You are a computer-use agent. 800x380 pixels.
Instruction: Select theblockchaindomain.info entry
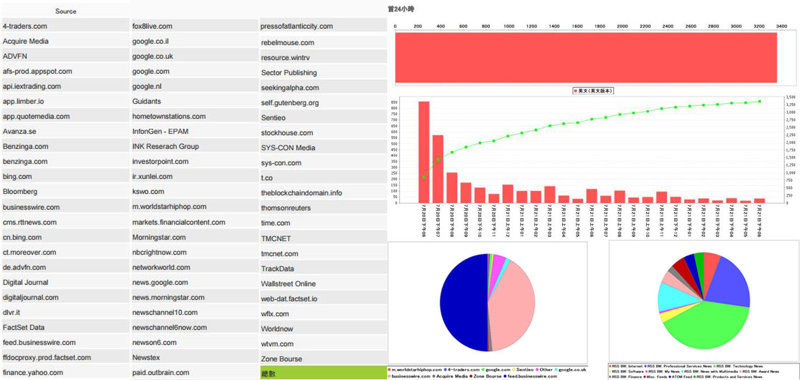(323, 193)
